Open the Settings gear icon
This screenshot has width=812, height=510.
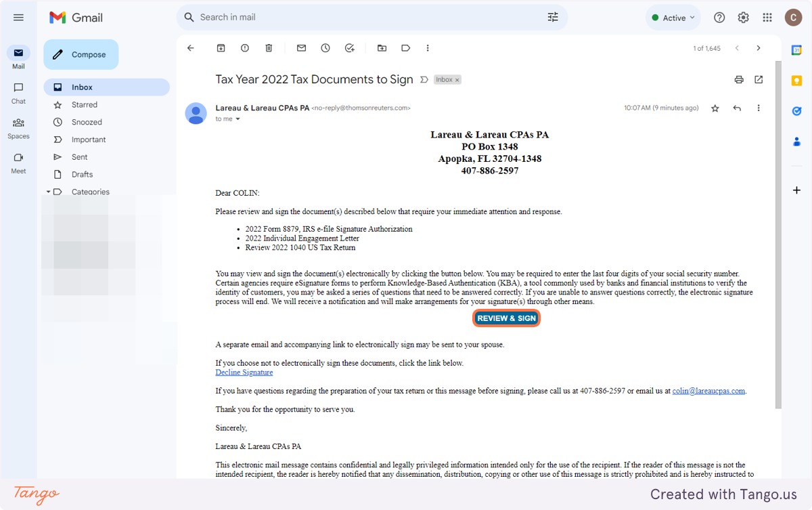[743, 18]
